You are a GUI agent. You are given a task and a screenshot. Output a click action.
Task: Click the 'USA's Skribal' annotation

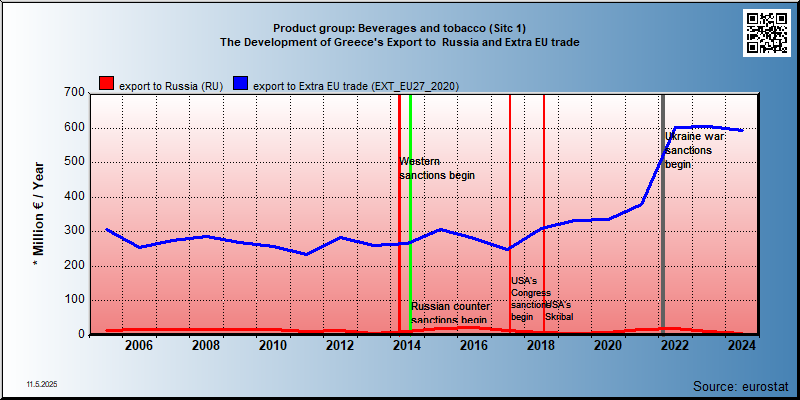(559, 311)
